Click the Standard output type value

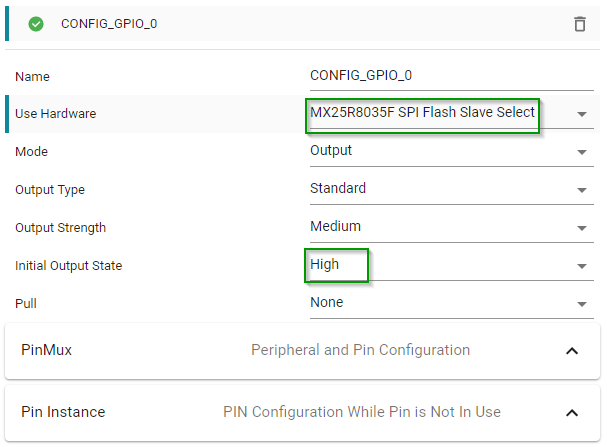coord(338,189)
